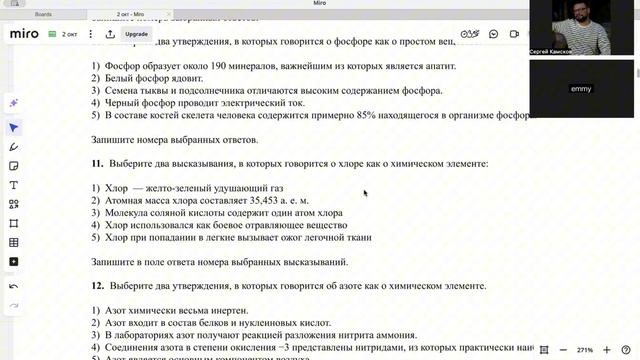Open help question mark icon
Image resolution: width=640 pixels, height=360 pixels.
[x=626, y=350]
